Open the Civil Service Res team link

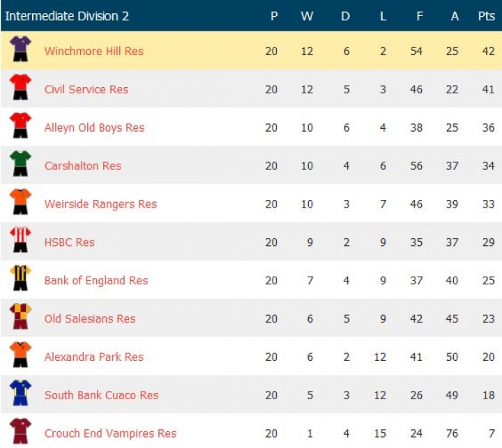[x=86, y=89]
